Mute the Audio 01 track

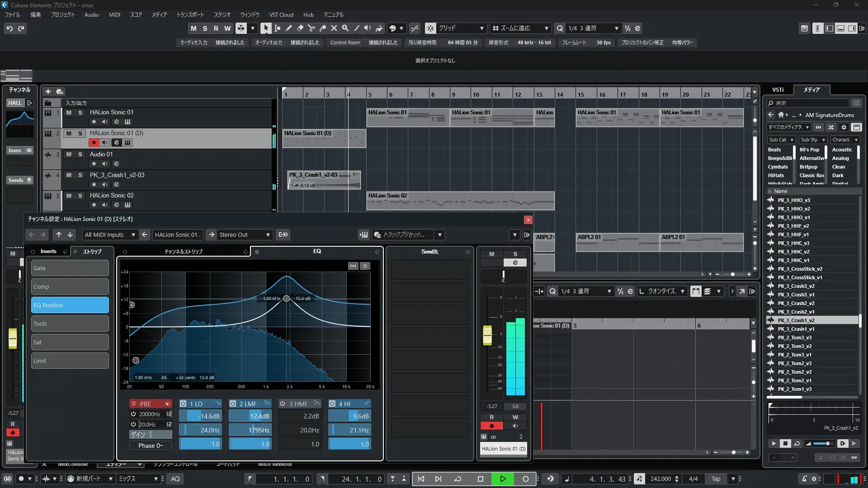click(69, 154)
